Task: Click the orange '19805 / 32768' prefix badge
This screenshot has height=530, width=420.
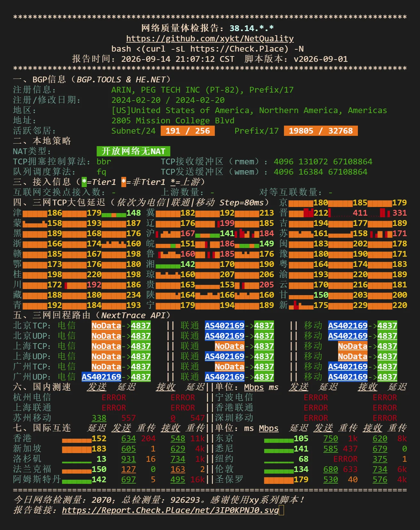Action: (x=321, y=131)
